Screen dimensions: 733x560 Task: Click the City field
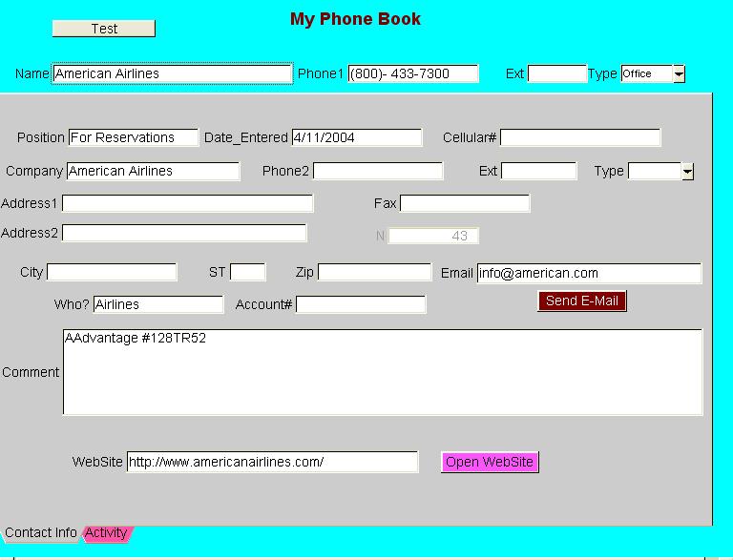pyautogui.click(x=112, y=272)
